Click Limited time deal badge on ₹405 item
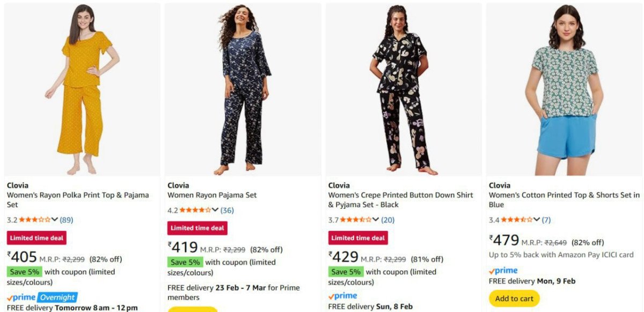 click(36, 238)
